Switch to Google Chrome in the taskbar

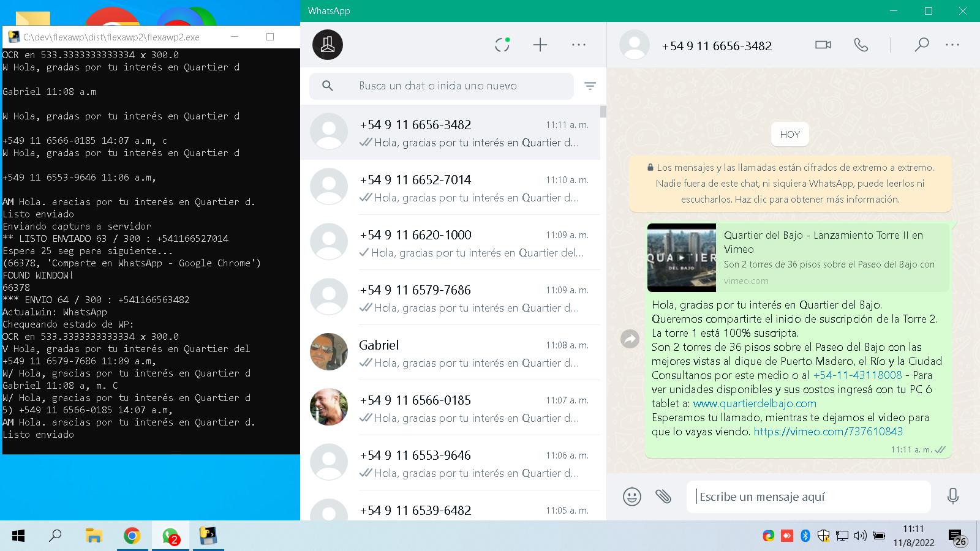[x=132, y=536]
